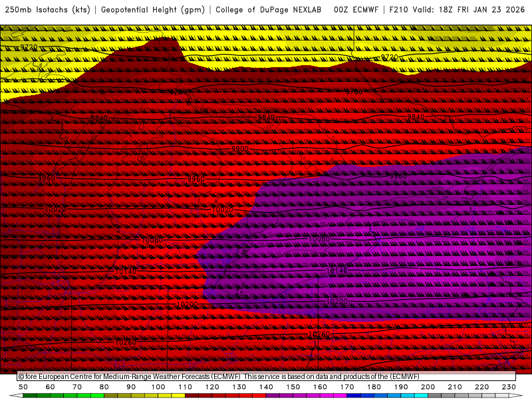Click the 'College of DuPage NEXLAB' label
The width and height of the screenshot is (532, 399).
[269, 10]
